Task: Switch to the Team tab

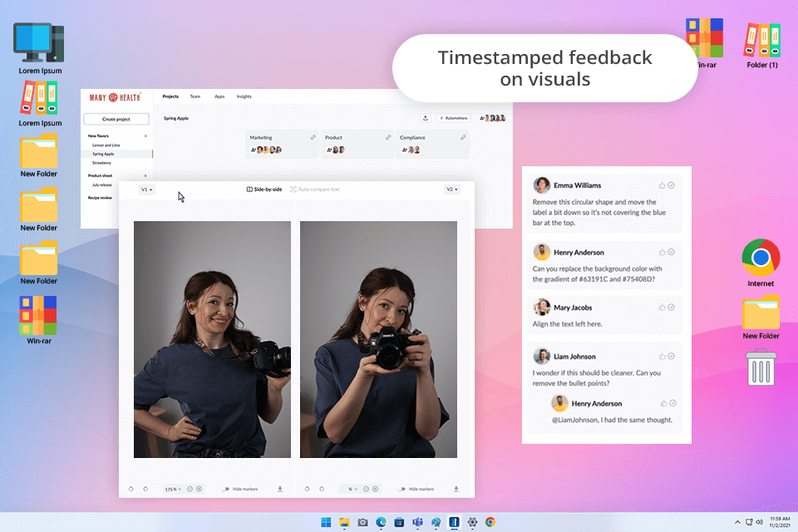Action: (195, 96)
